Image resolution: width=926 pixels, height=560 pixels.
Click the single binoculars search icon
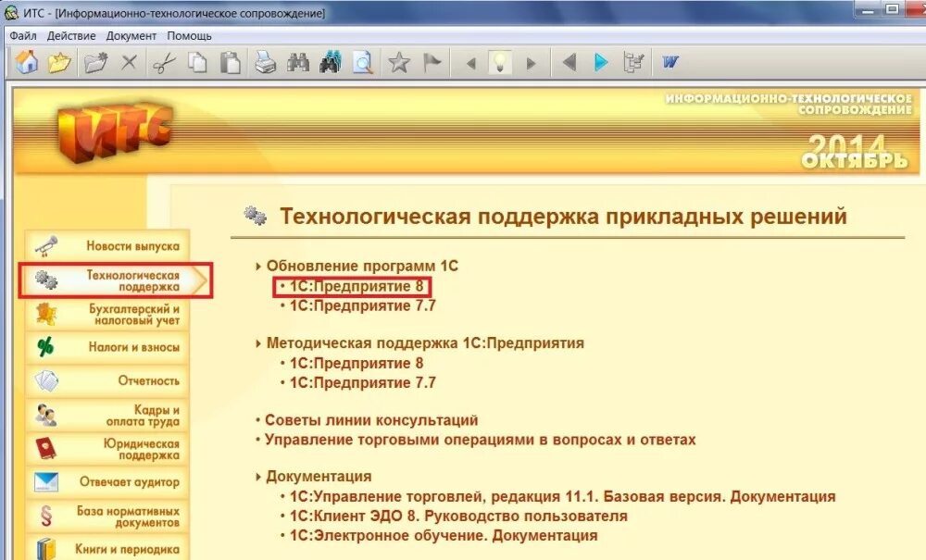[298, 62]
